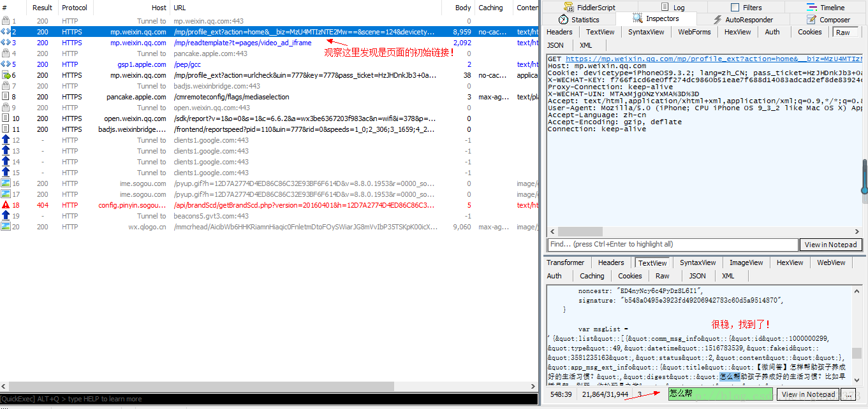This screenshot has width=868, height=409.
Task: Select session with host wx.qlogo.cn
Action: (268, 227)
